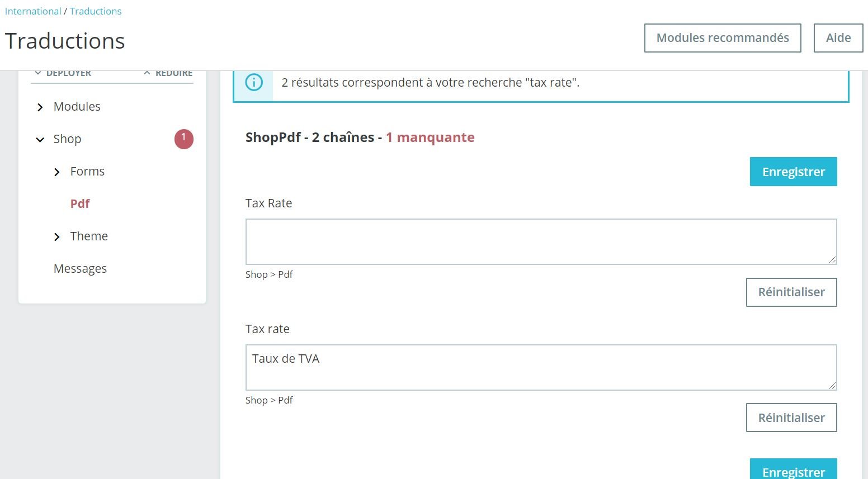Select the Forms tree item
The image size is (868, 479).
click(x=87, y=172)
